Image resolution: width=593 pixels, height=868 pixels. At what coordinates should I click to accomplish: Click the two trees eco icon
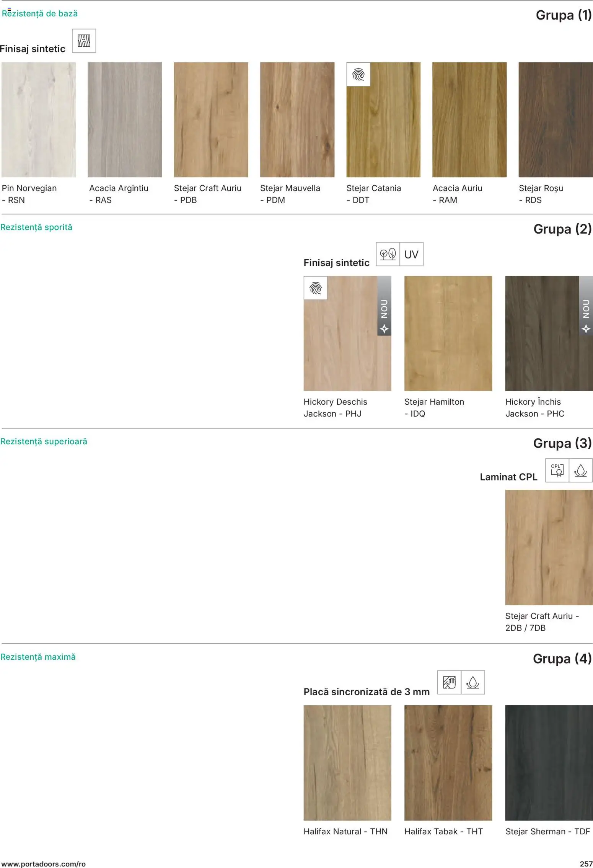[388, 254]
